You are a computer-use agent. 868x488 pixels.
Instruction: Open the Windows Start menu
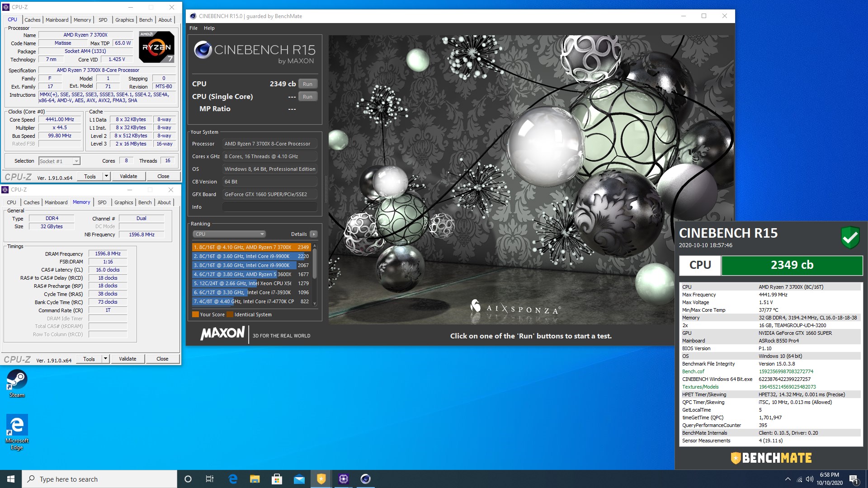[11, 479]
